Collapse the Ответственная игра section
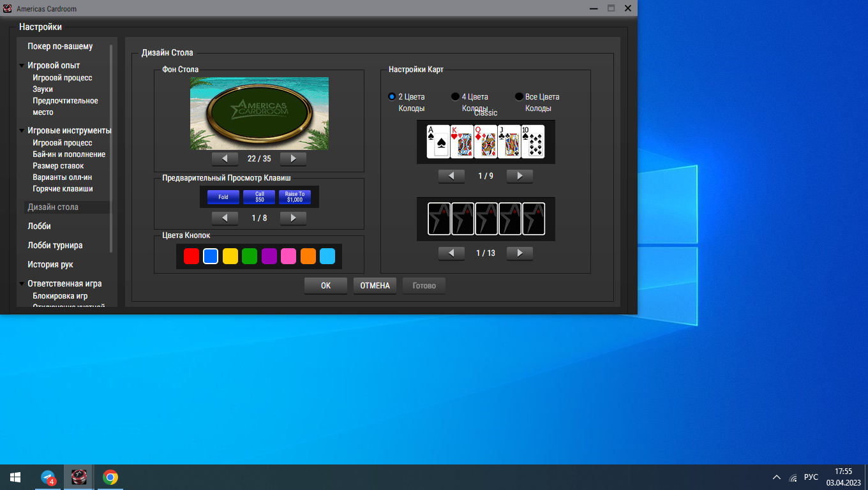868x490 pixels. 22,284
